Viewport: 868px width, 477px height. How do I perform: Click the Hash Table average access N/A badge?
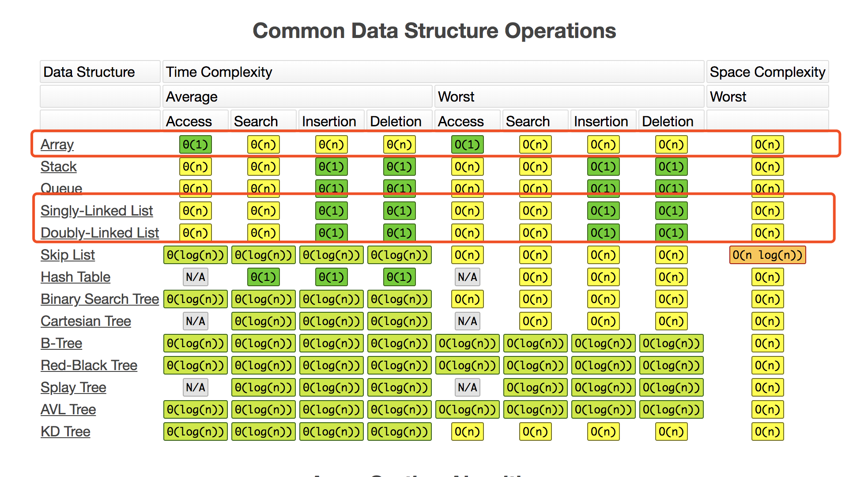(x=196, y=277)
